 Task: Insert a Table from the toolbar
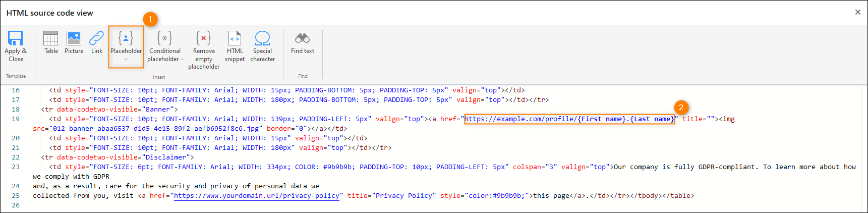(x=51, y=38)
